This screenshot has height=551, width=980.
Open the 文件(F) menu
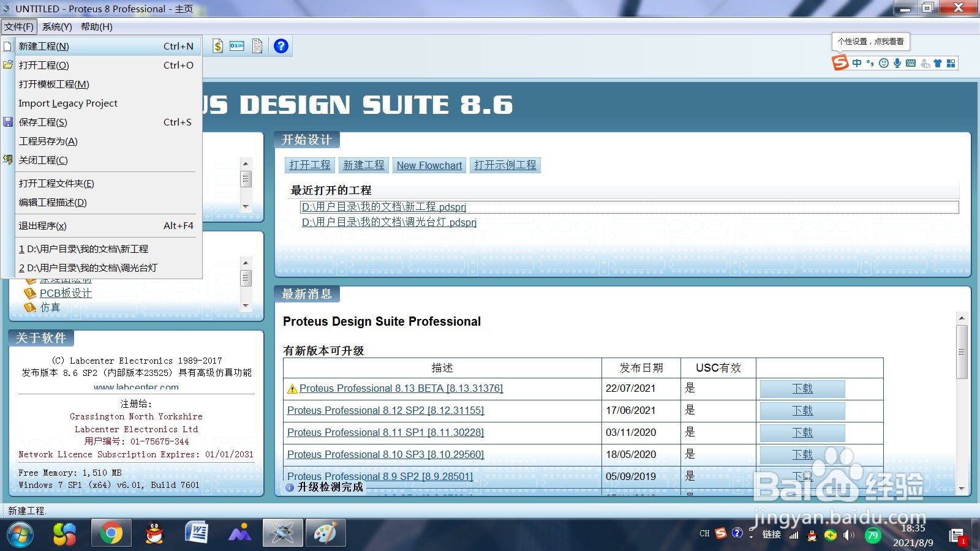pos(19,26)
